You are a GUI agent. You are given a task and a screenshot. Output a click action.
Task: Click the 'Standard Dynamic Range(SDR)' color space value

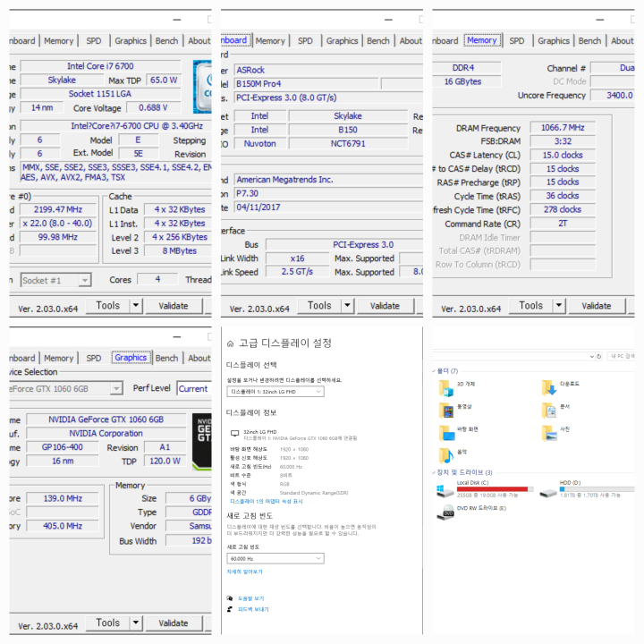314,493
